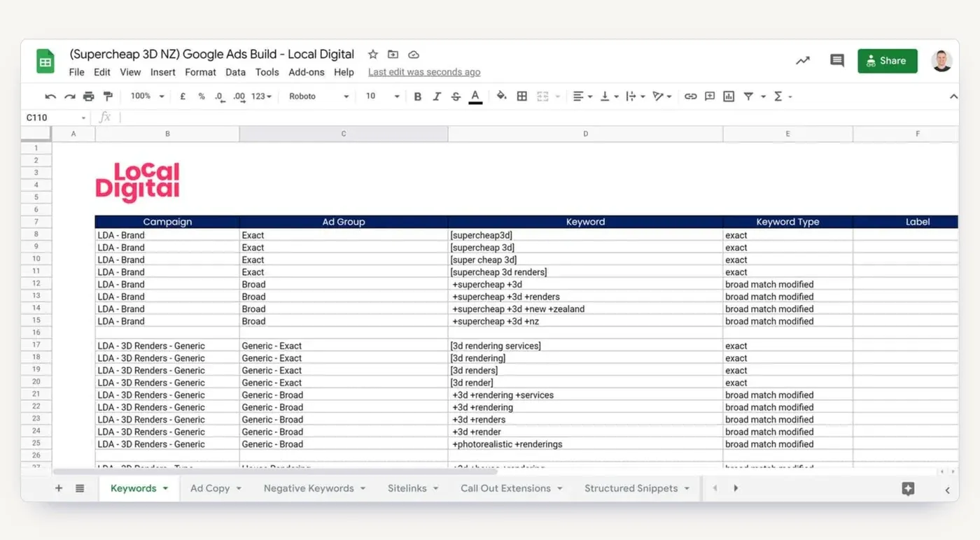Open the functions sigma icon
The image size is (980, 540).
(x=778, y=97)
